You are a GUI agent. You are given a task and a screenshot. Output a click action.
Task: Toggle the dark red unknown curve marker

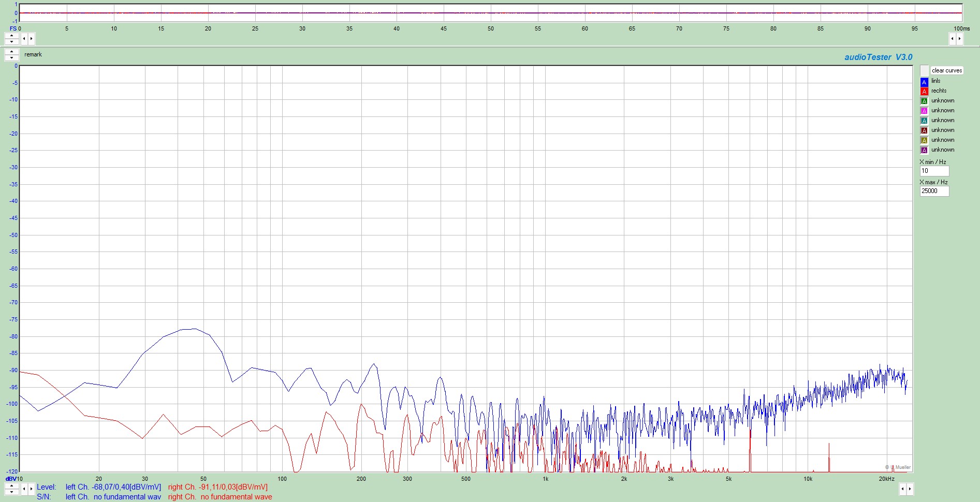[x=924, y=131]
